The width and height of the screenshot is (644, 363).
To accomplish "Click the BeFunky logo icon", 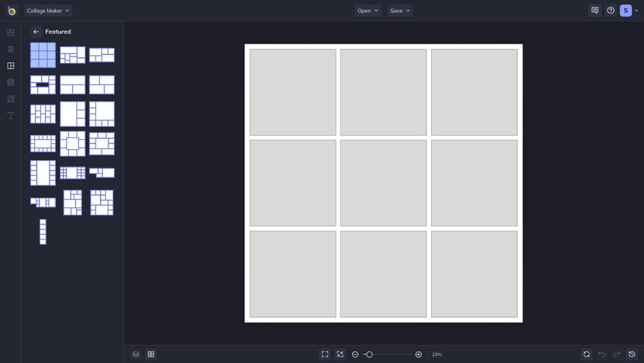I will pos(12,11).
